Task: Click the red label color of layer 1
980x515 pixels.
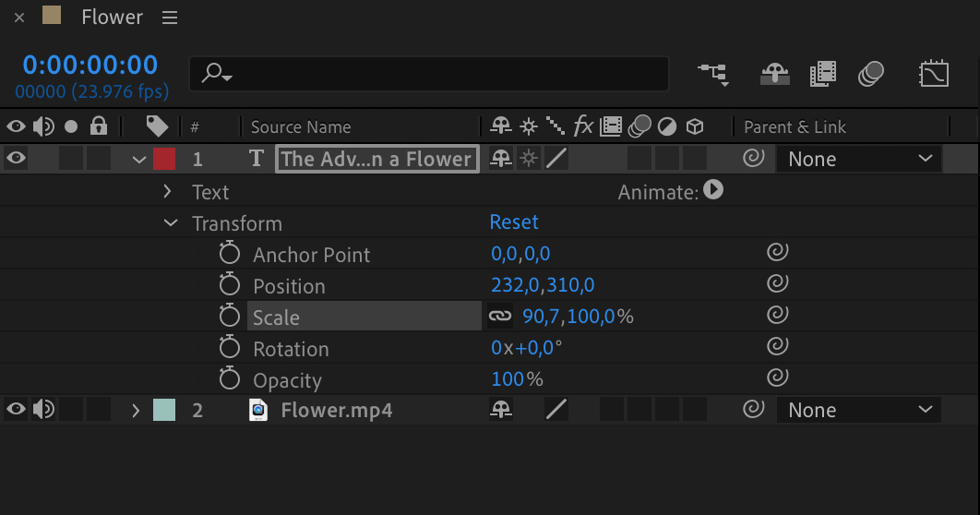Action: pyautogui.click(x=163, y=159)
